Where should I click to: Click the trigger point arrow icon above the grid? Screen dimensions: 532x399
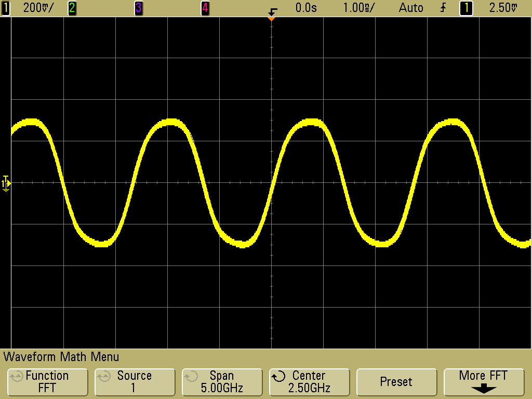[272, 10]
